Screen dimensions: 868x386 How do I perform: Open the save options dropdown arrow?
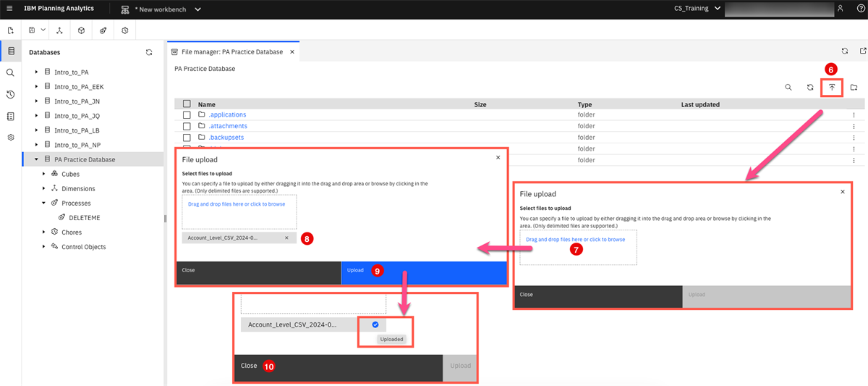click(43, 30)
